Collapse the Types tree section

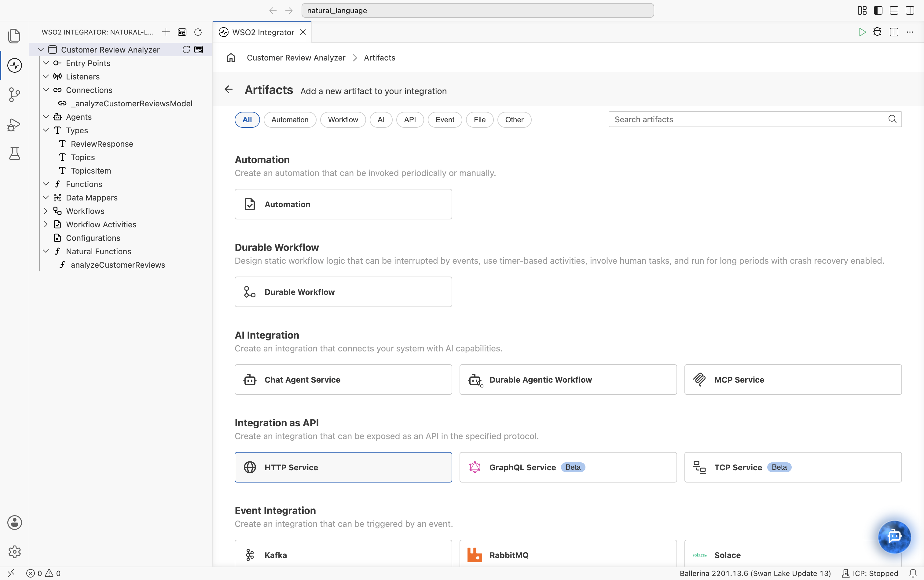[46, 130]
